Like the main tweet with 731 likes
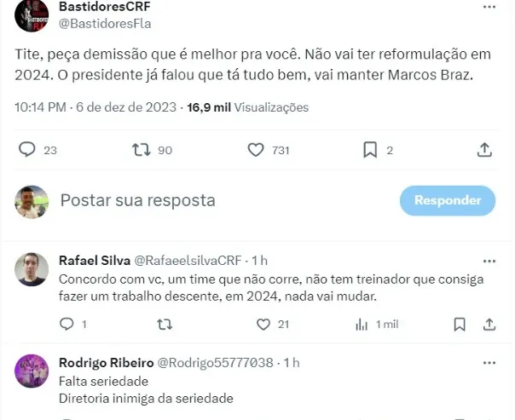 256,150
